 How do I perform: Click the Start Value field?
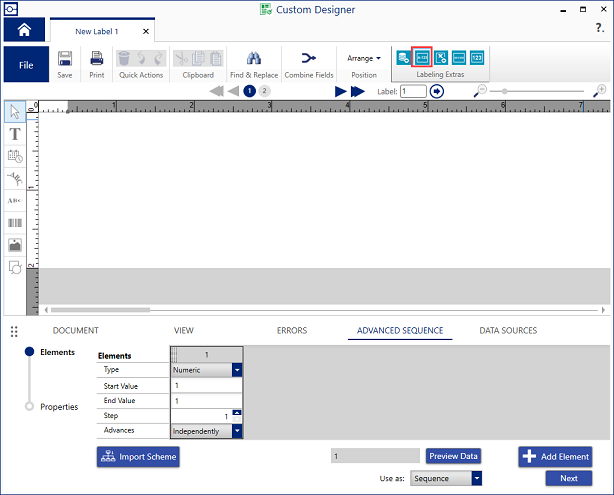206,386
